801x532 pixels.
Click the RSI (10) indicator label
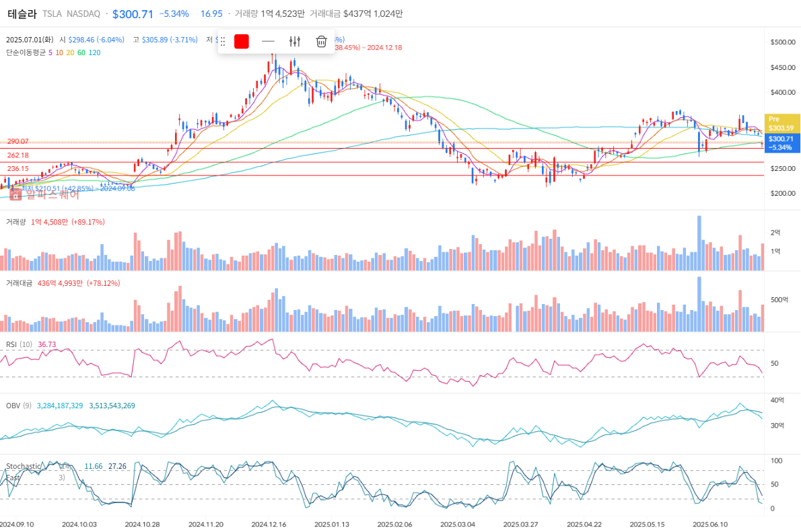pos(19,344)
